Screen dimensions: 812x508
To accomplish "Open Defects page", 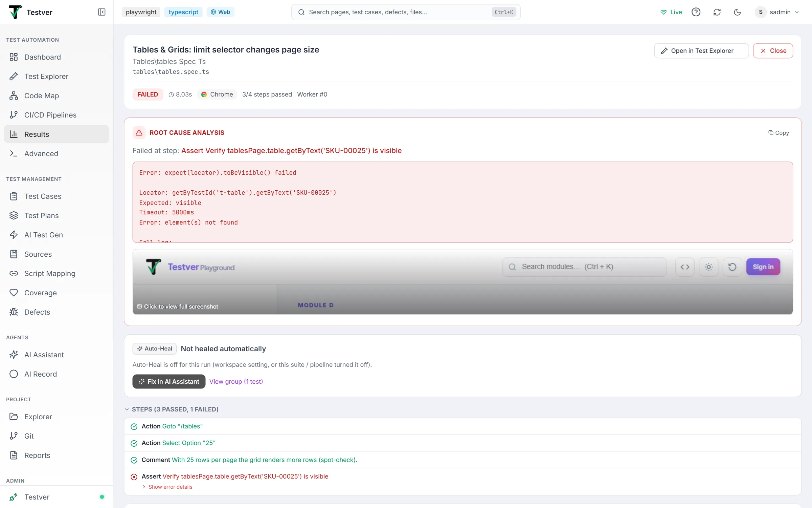I will click(57, 312).
